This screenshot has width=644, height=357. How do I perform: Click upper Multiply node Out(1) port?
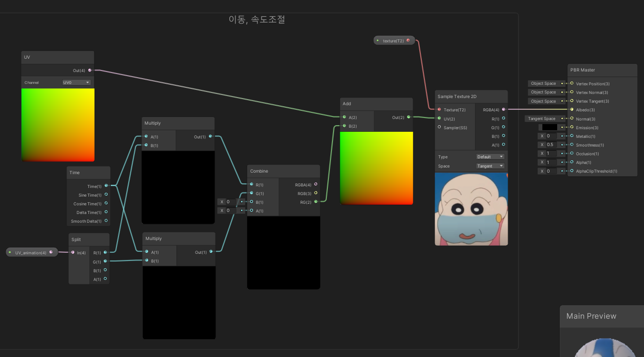pyautogui.click(x=210, y=136)
